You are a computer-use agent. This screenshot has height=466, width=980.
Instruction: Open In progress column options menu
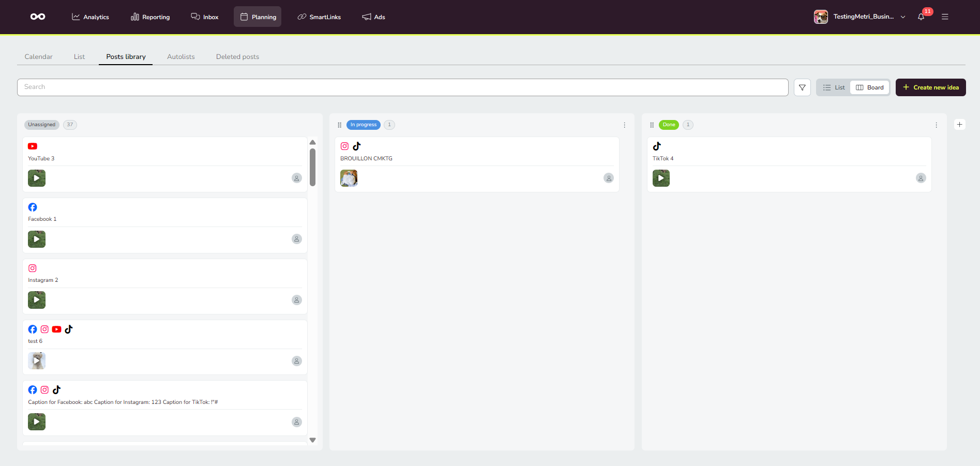tap(624, 125)
